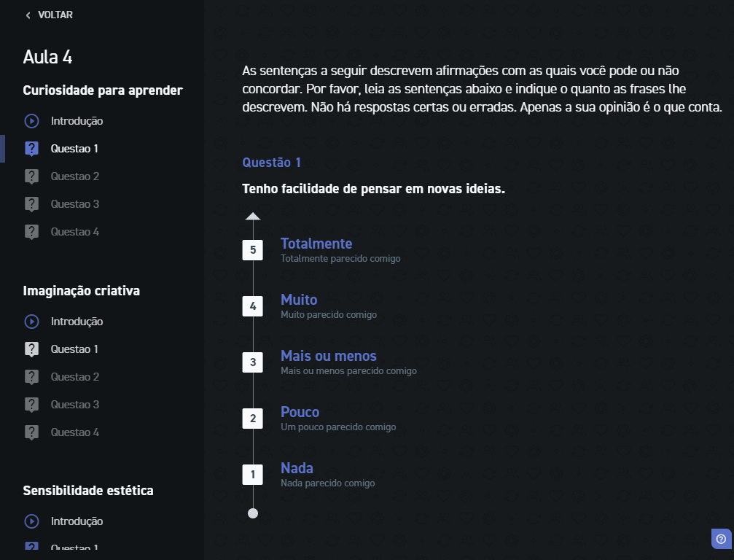Click question icon of Imaginação criativa Questao 1
Image resolution: width=734 pixels, height=560 pixels.
[x=31, y=349]
